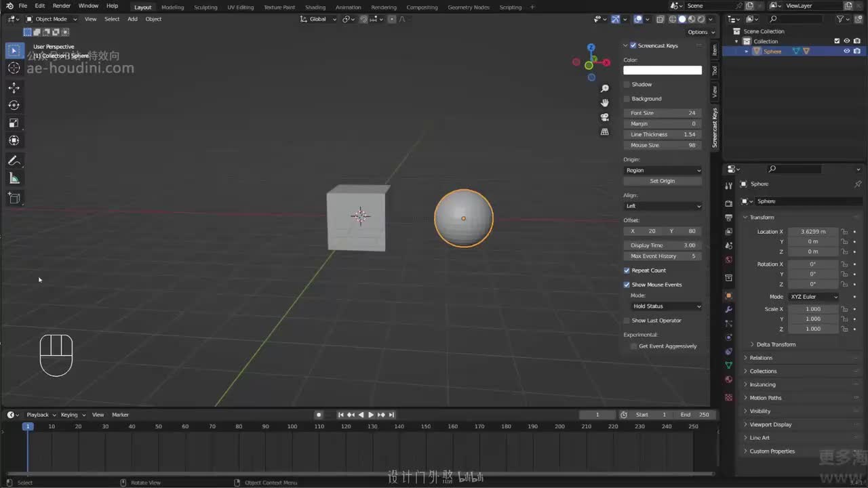Open the Render menu

tap(62, 6)
